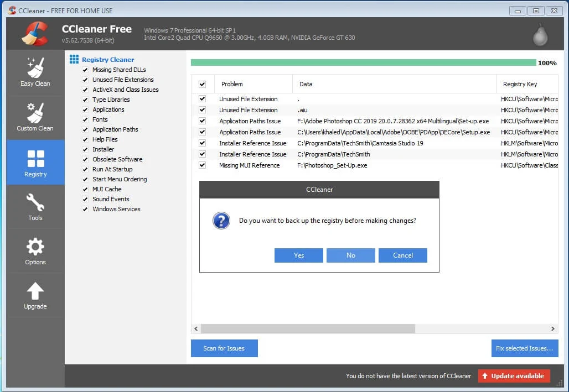569x392 pixels.
Task: Sort by the Data column header
Action: 394,84
